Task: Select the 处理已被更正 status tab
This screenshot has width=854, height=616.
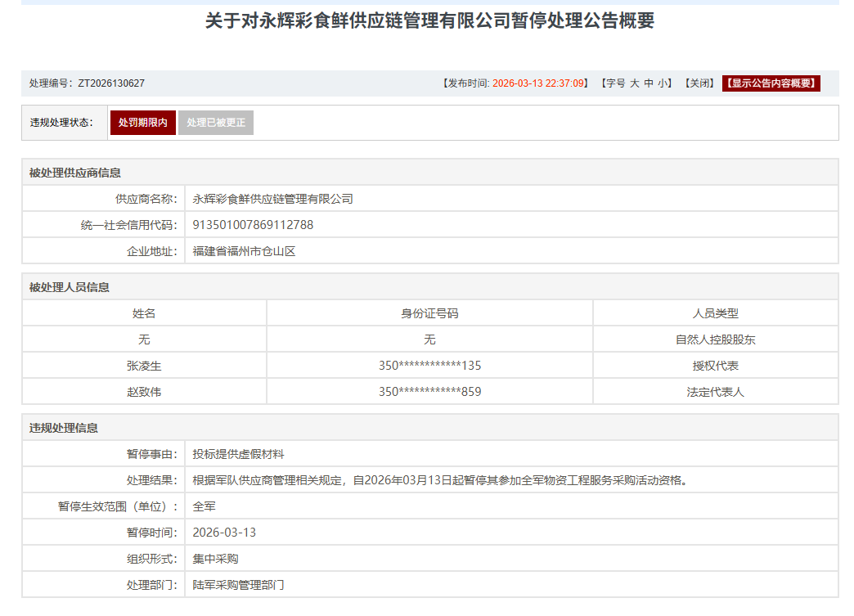Action: click(216, 123)
